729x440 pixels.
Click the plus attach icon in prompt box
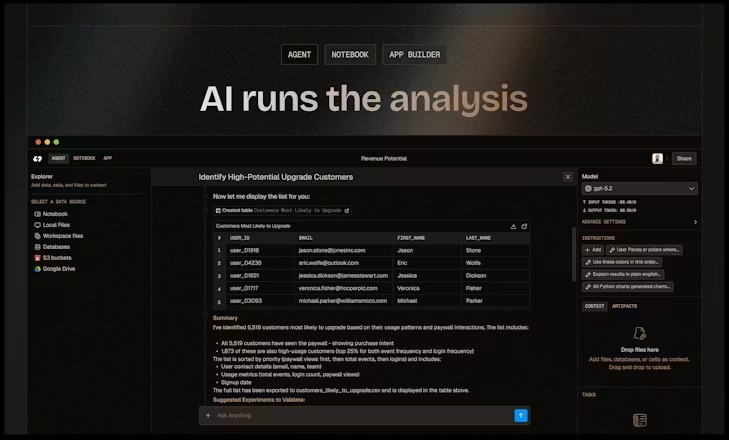point(208,415)
